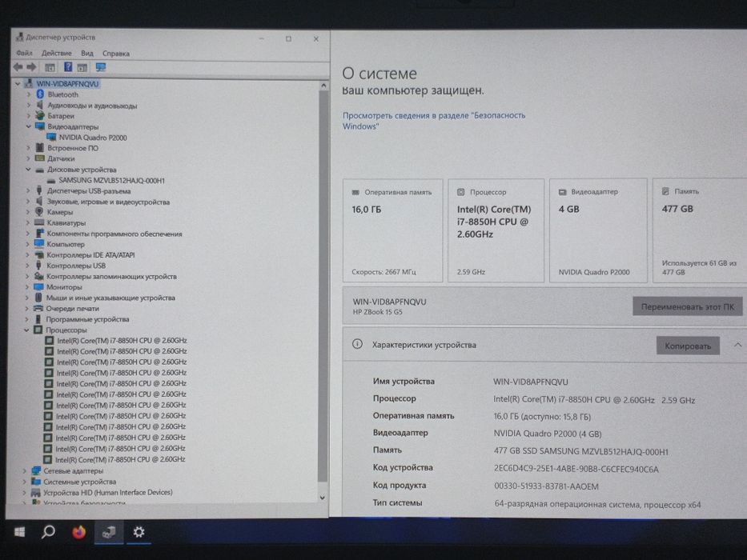Click the Оперативная память 16,0 ГБ card
This screenshot has width=747, height=560.
(x=392, y=230)
